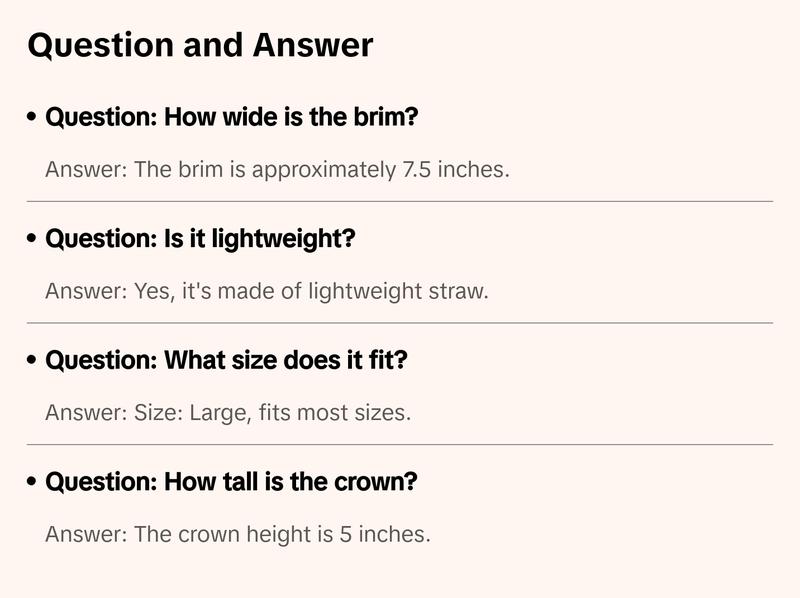Click the 'Question and Answer' heading
The height and width of the screenshot is (598, 800).
click(x=200, y=45)
